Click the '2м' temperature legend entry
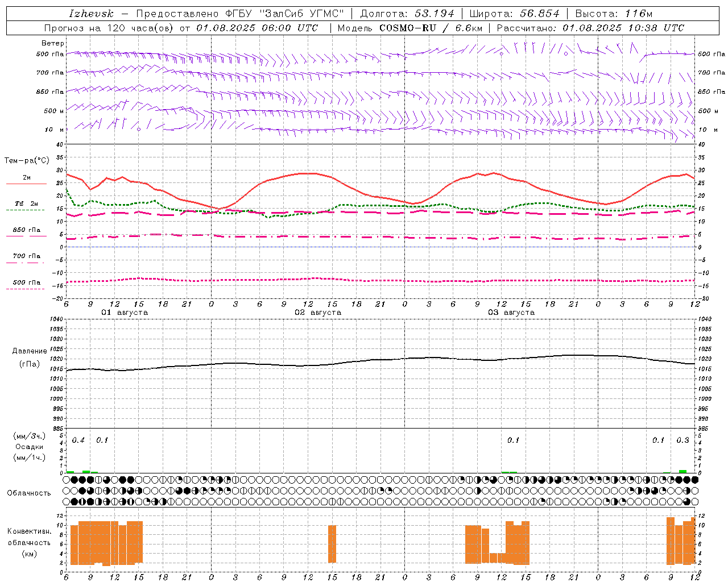728x582 pixels. 26,178
